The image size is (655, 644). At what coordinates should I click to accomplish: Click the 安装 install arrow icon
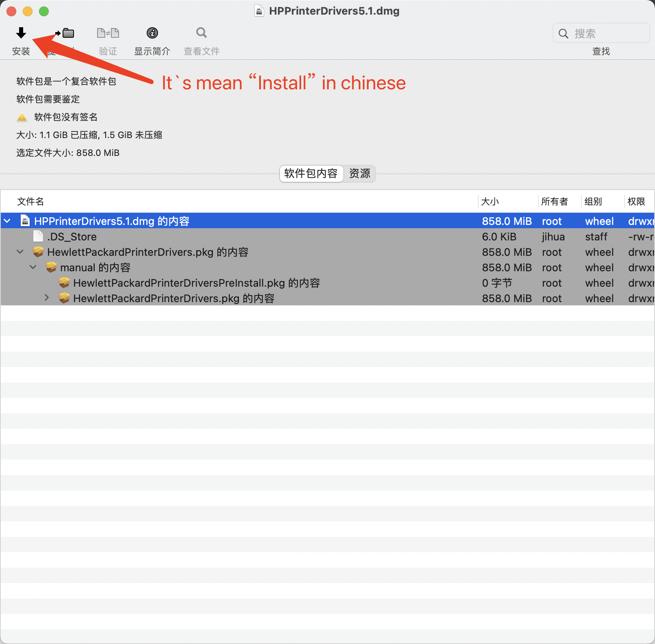[21, 33]
